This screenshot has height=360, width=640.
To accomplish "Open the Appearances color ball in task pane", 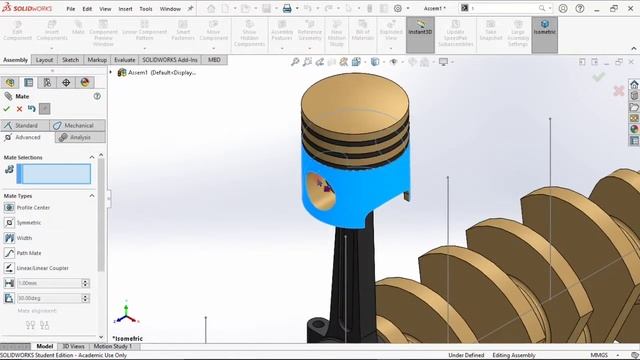I will coord(634,129).
